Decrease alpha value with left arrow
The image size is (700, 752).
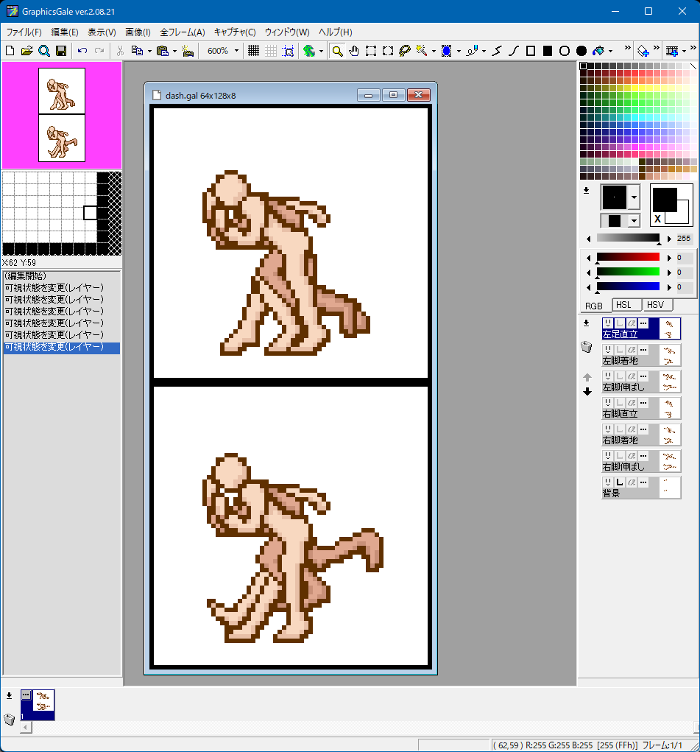(x=589, y=239)
